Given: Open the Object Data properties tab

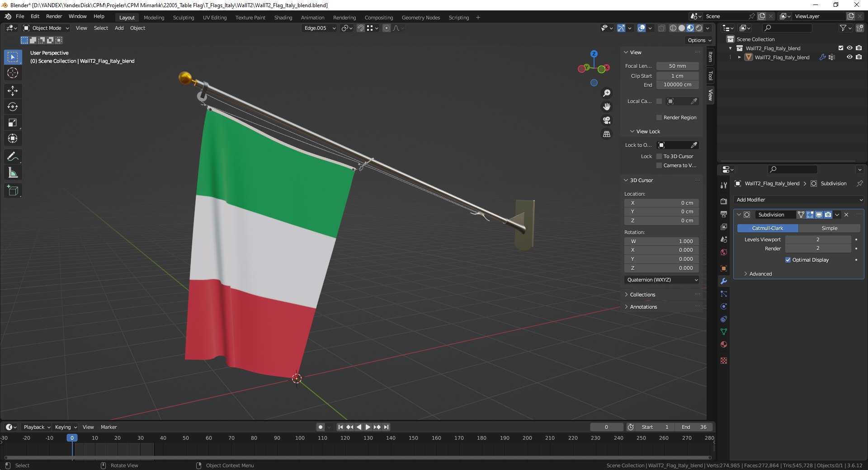Looking at the screenshot, I should [x=724, y=332].
